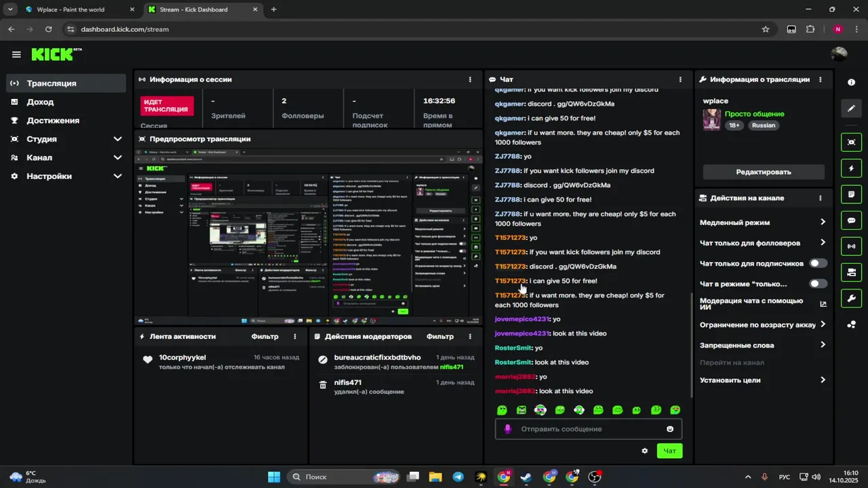Open the three-dot menu of Лента активности
868x488 pixels.
[x=294, y=336]
